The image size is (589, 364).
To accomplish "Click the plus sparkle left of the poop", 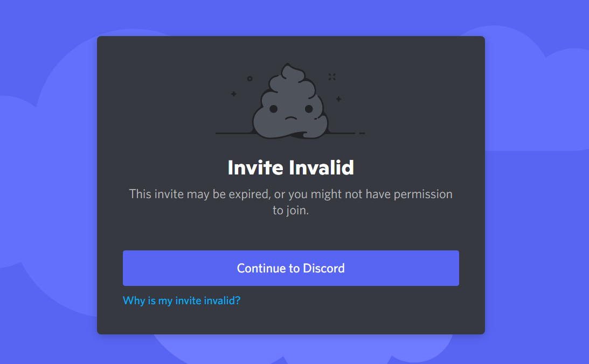I will pos(234,94).
